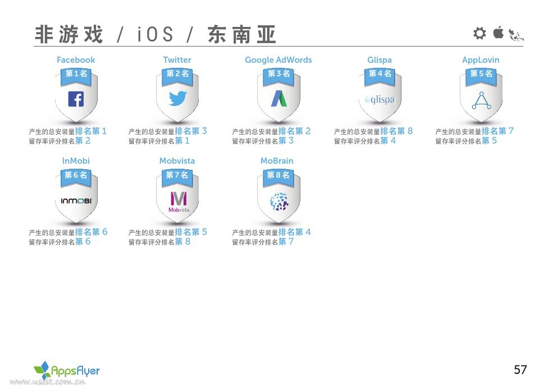Image resolution: width=557 pixels, height=392 pixels.
Task: Click the 第1名 rank ribbon
Action: [76, 77]
